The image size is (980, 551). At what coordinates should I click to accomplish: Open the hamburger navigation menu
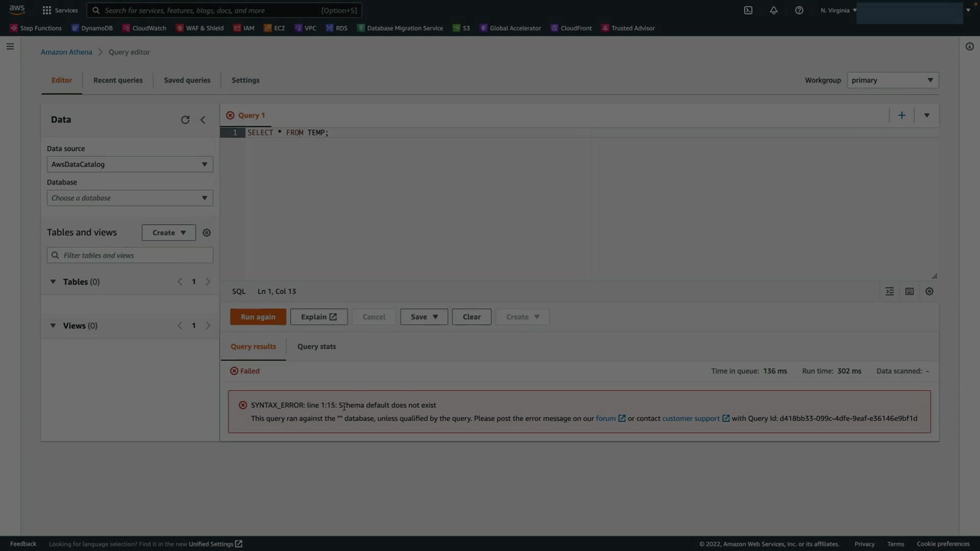click(x=10, y=47)
